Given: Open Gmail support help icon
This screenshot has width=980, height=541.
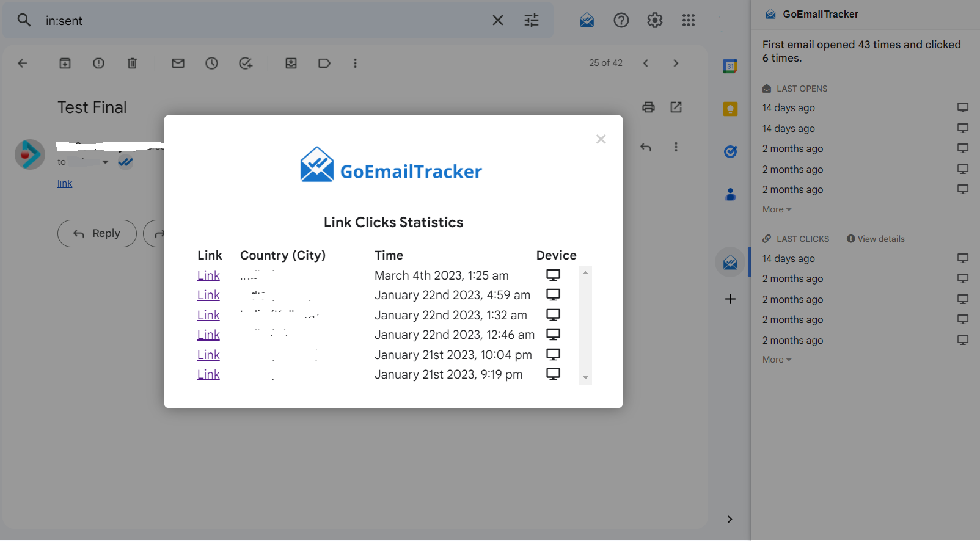Looking at the screenshot, I should [x=621, y=20].
